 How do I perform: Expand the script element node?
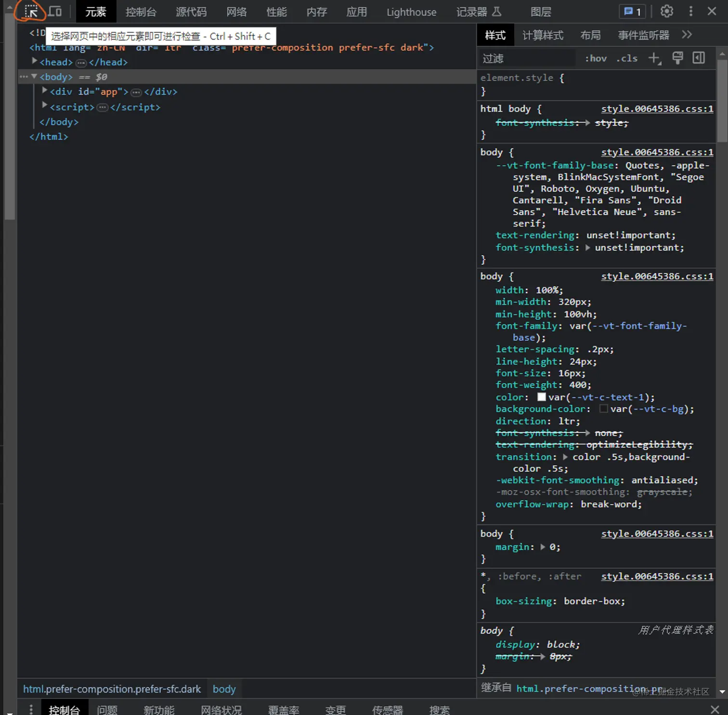point(44,105)
